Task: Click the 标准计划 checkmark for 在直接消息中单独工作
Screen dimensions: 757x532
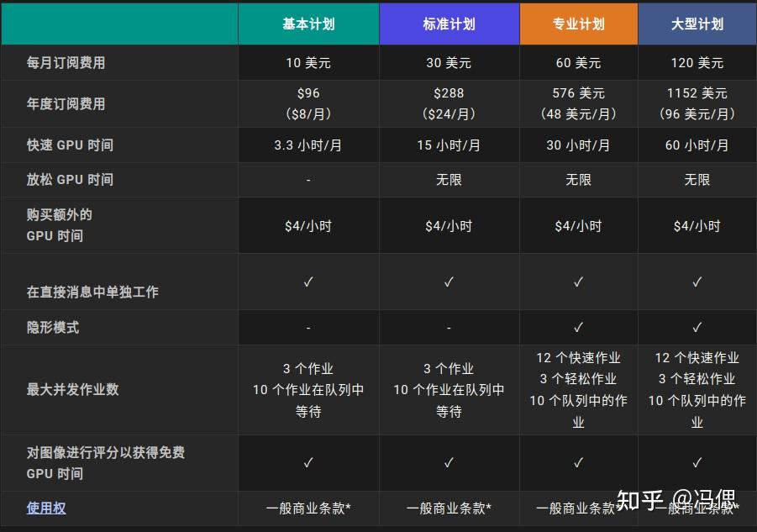Action: coord(449,282)
